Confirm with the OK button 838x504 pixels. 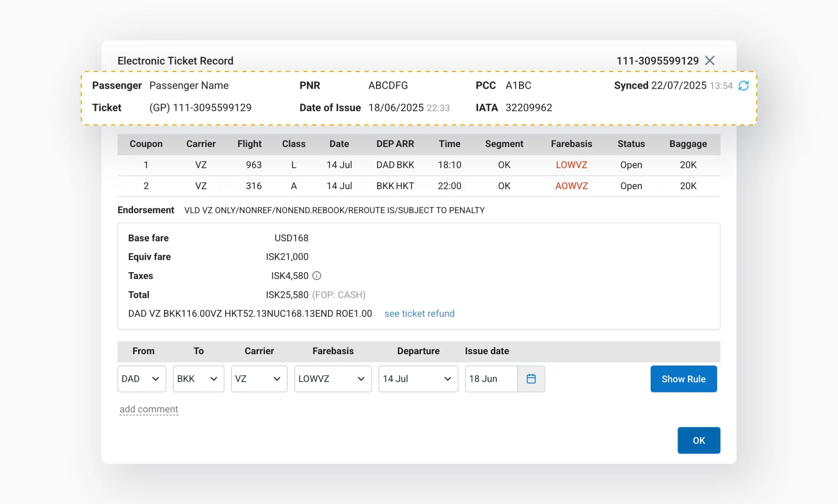point(698,440)
